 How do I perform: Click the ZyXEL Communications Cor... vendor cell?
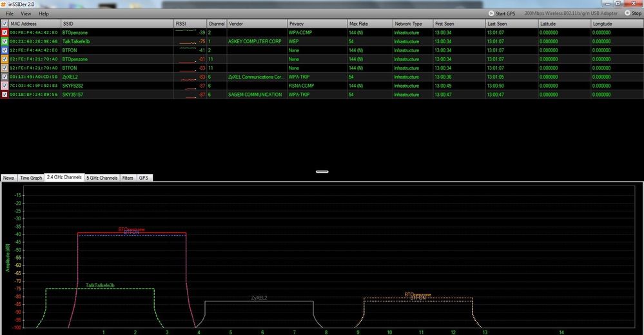[x=257, y=77]
